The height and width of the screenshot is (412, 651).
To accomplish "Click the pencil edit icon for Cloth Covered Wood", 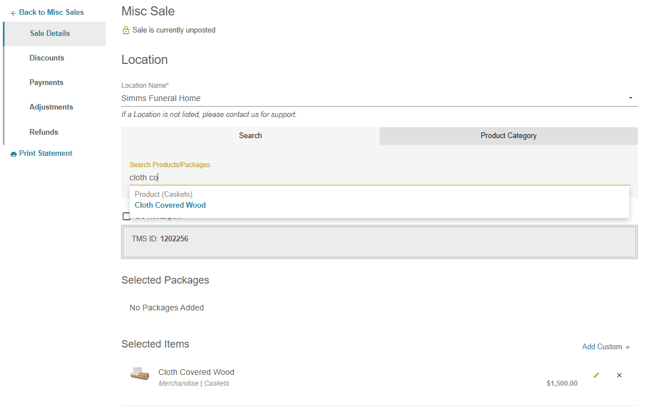I will pos(596,376).
